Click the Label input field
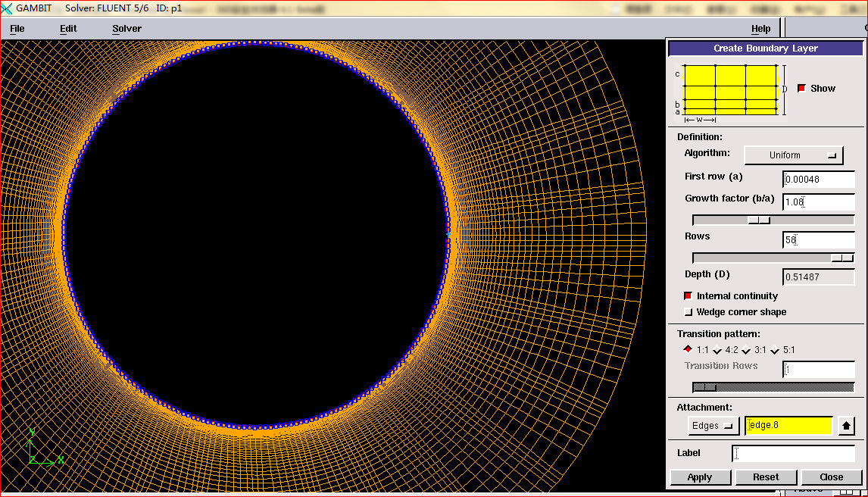 coord(793,454)
